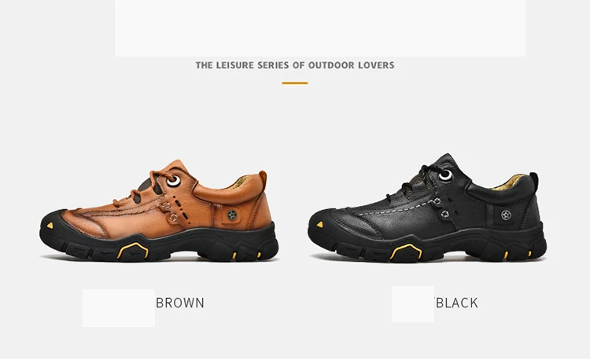This screenshot has height=364, width=590.
Task: Click yellow hexagon outline on brown shoe sole
Action: click(x=132, y=251)
